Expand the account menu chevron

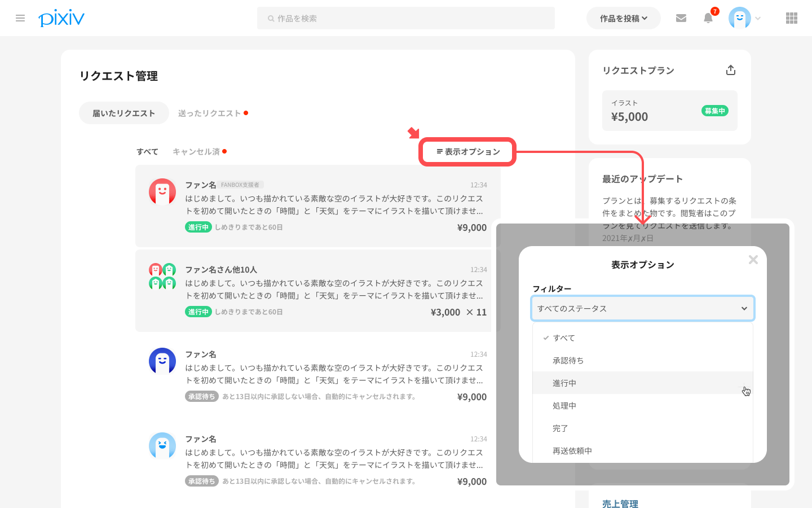click(758, 19)
